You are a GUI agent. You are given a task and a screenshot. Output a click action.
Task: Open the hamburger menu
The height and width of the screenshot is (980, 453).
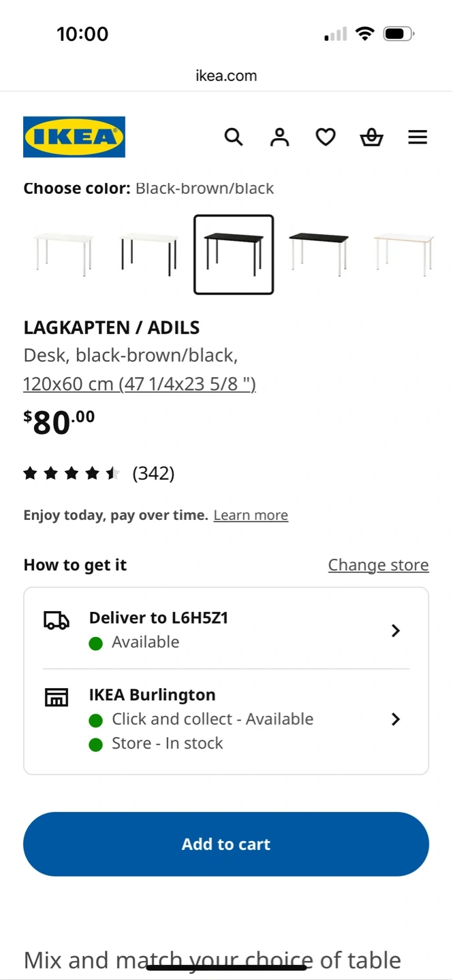(418, 137)
